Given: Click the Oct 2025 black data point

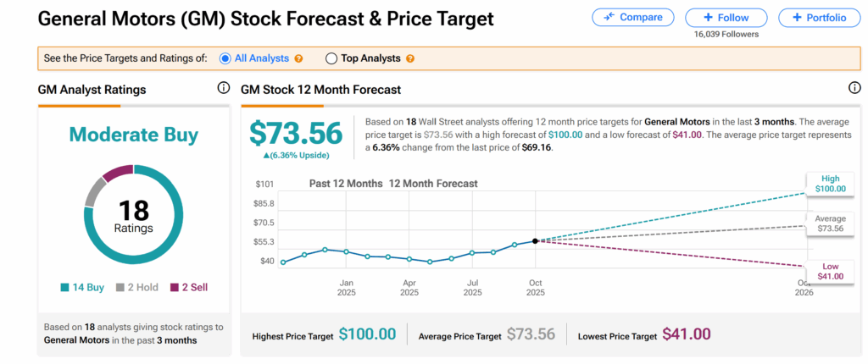Looking at the screenshot, I should 535,241.
